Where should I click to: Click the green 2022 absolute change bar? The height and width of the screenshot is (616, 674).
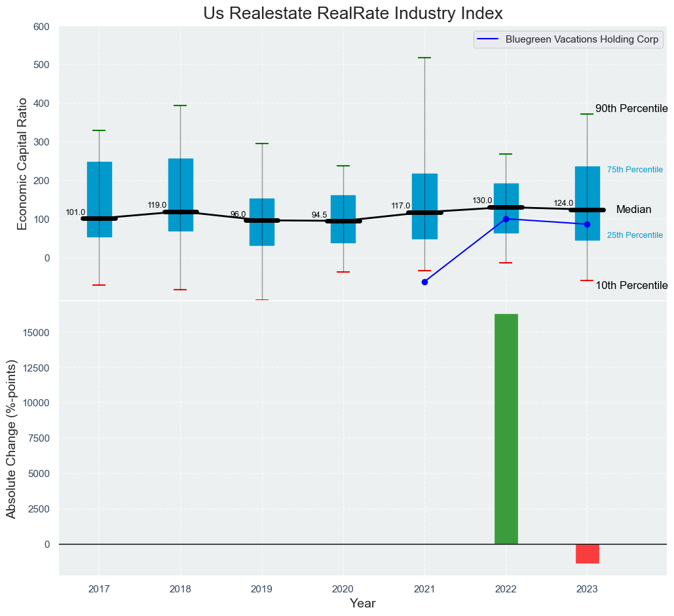point(506,429)
